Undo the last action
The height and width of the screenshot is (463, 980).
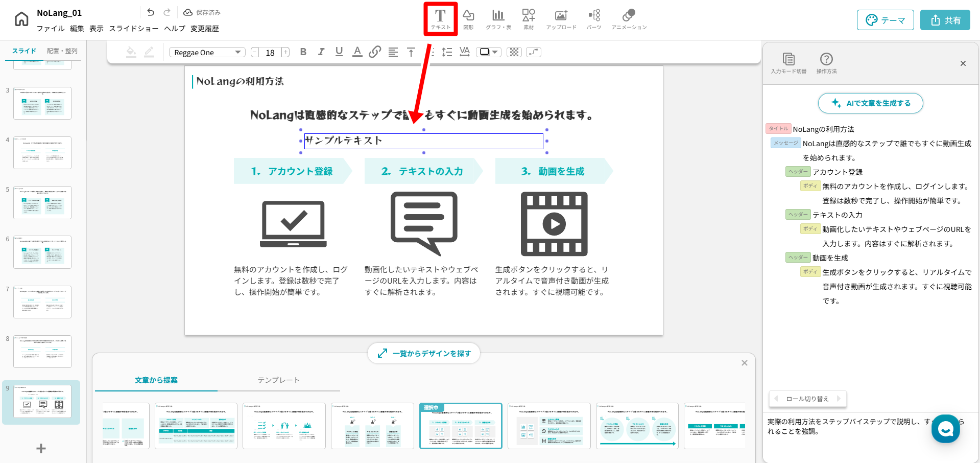coord(151,12)
